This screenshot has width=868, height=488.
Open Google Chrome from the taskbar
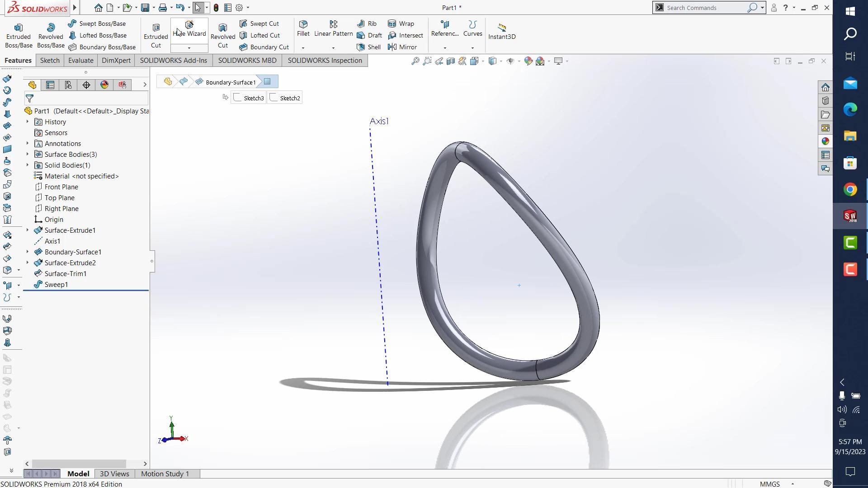tap(850, 190)
